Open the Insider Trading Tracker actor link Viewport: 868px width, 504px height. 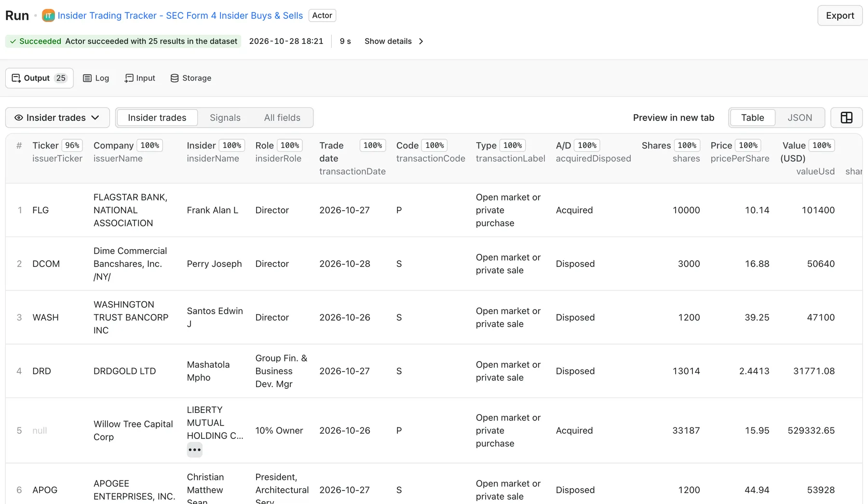coord(180,15)
